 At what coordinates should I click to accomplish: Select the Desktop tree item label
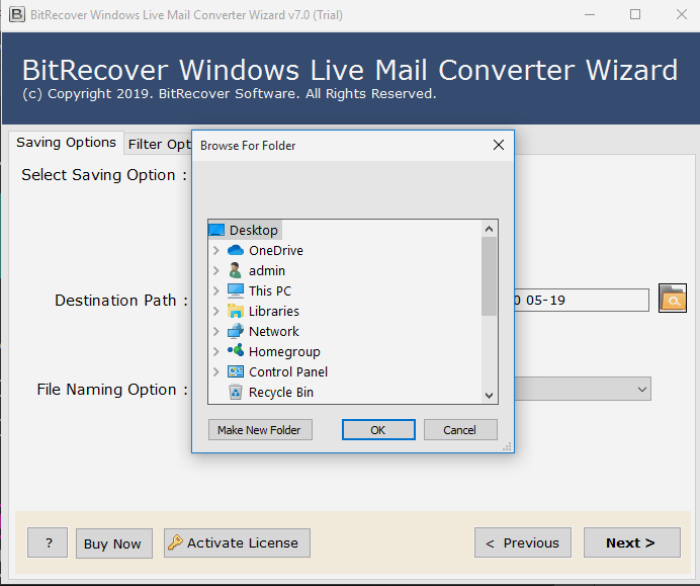[253, 230]
